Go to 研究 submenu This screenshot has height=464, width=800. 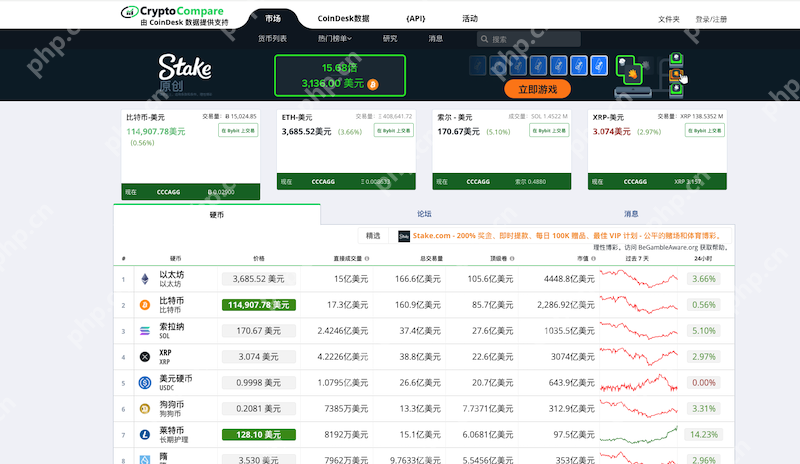(x=390, y=39)
